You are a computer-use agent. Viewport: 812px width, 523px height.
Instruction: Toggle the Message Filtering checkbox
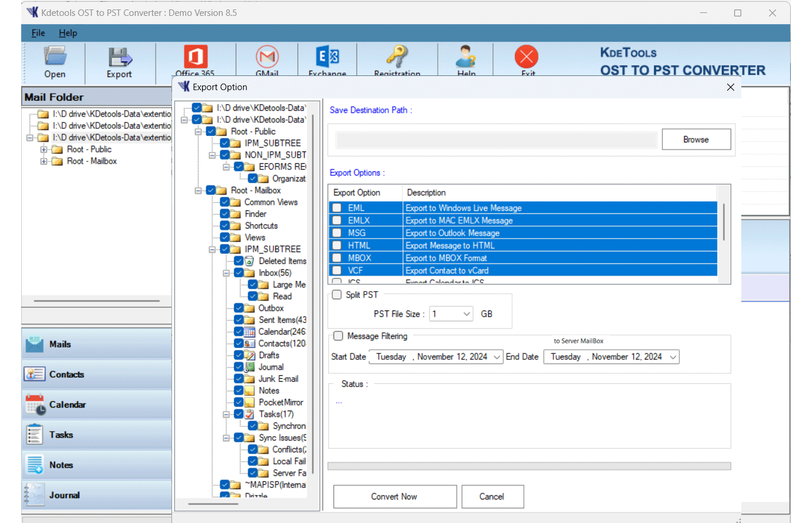tap(338, 336)
